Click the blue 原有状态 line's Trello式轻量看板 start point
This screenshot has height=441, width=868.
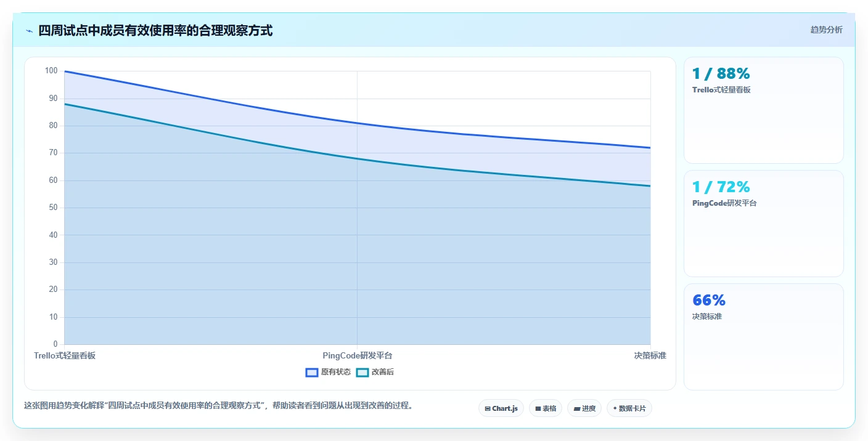pos(65,71)
